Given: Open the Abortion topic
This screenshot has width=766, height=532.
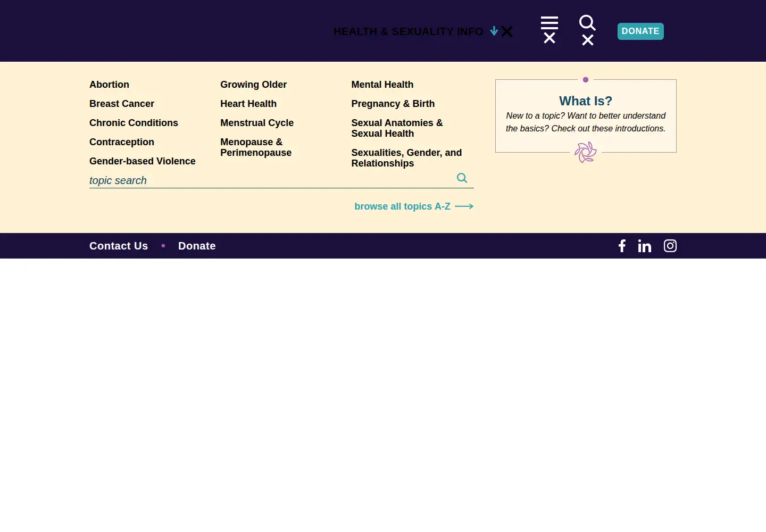Looking at the screenshot, I should [x=109, y=85].
